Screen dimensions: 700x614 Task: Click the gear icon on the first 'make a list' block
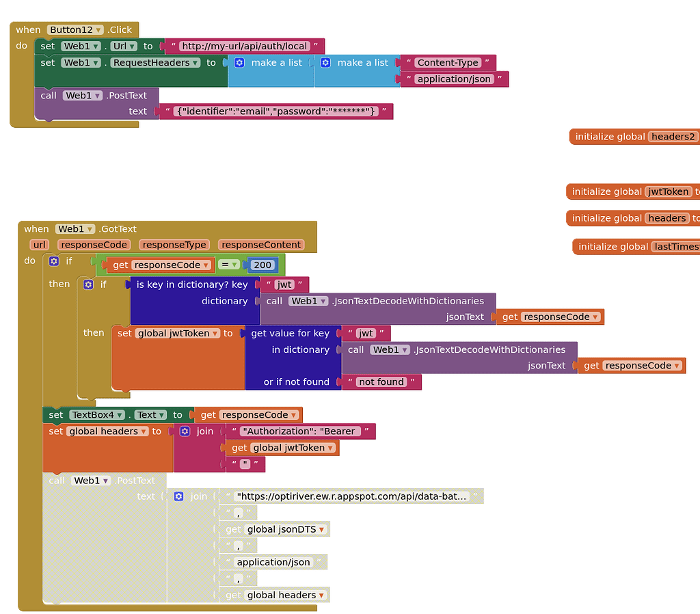tap(239, 63)
